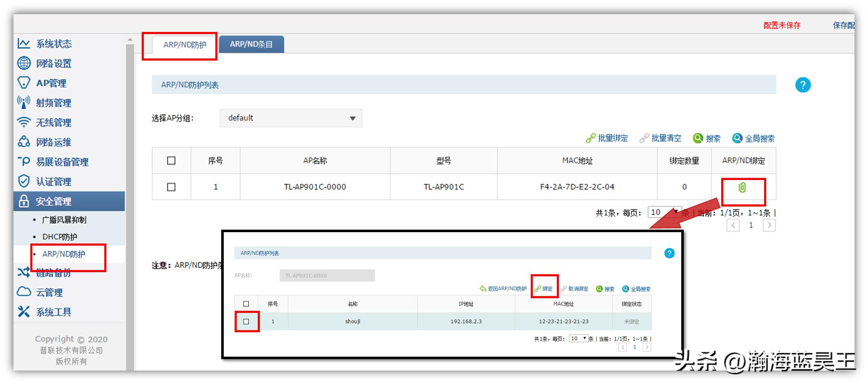Click the next page arrow in pagination

click(x=769, y=225)
